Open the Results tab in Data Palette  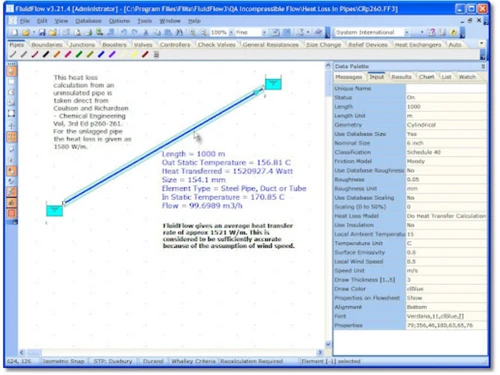coord(401,77)
